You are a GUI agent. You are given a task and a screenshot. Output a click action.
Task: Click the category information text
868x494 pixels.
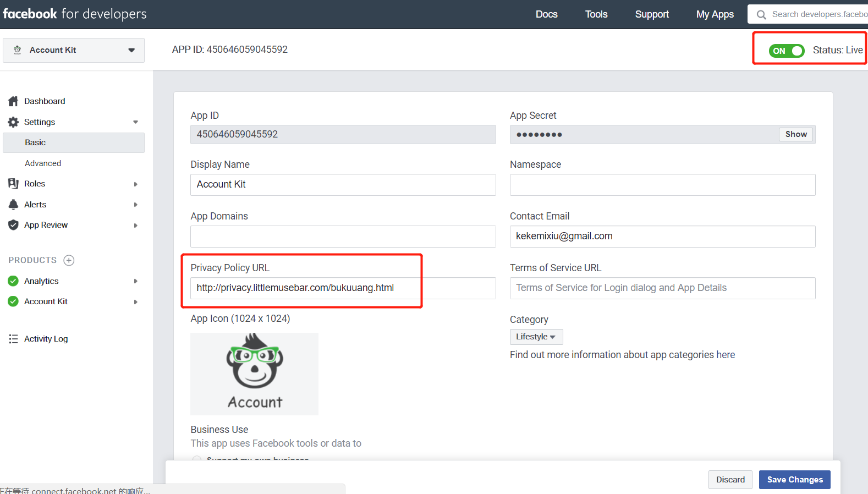click(622, 355)
